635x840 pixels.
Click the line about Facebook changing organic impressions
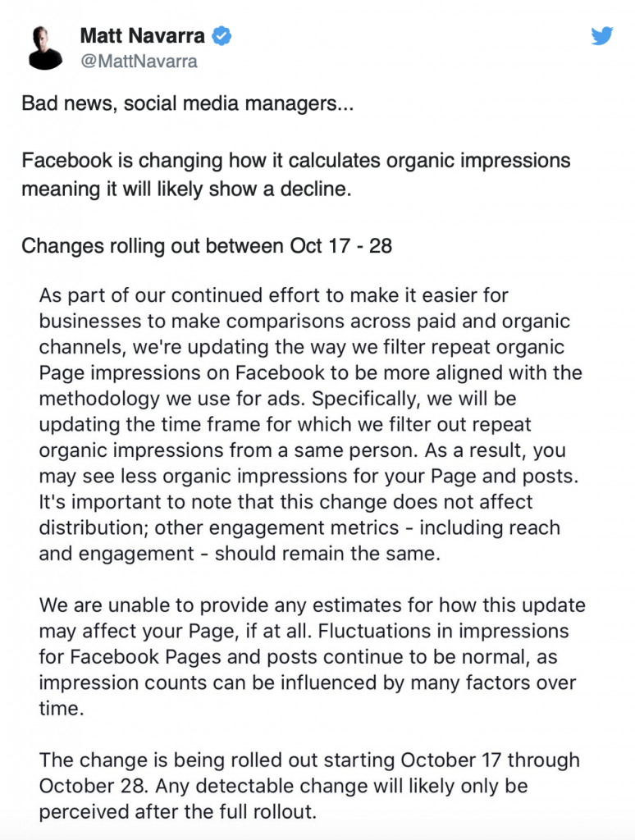[x=297, y=161]
